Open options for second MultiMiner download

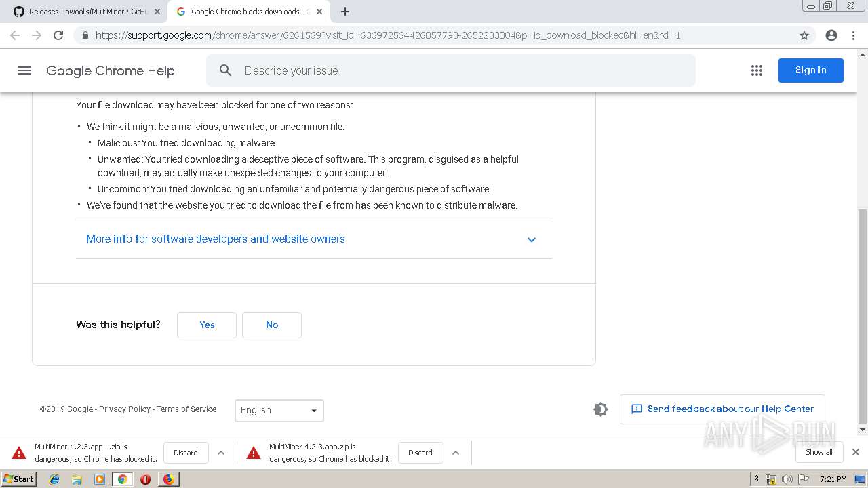[x=456, y=453]
